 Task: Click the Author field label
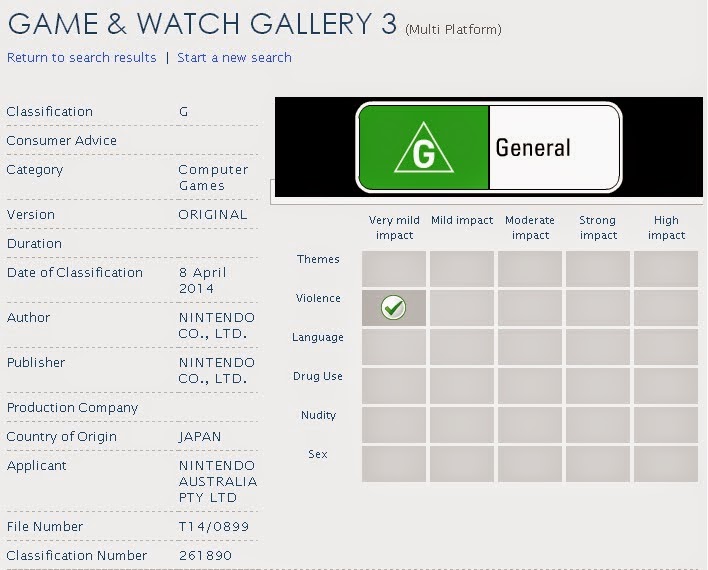(x=28, y=318)
